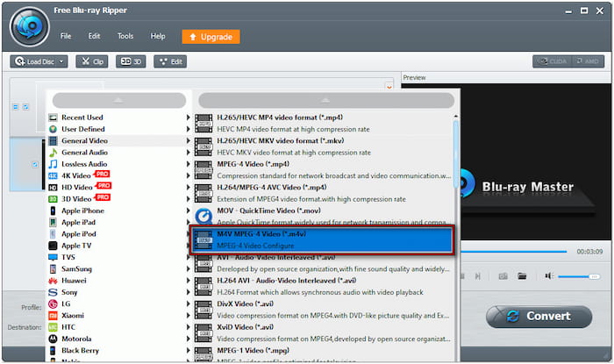Viewport: 614px width, 364px height.
Task: Mute the preview speaker icon
Action: click(548, 276)
